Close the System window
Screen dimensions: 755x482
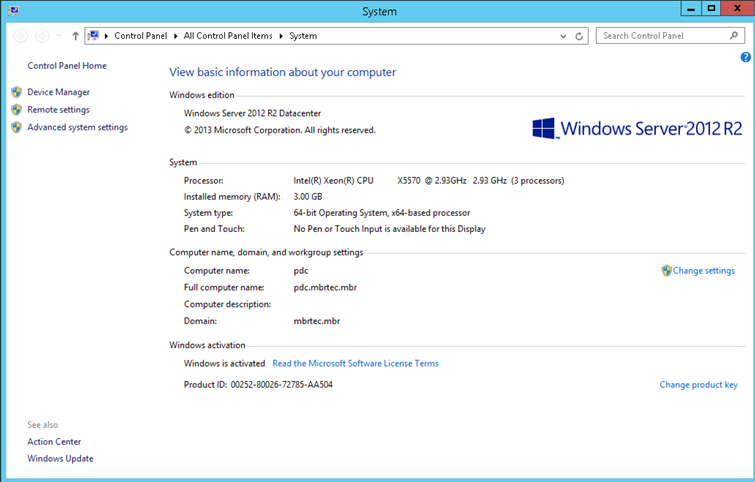pyautogui.click(x=737, y=9)
